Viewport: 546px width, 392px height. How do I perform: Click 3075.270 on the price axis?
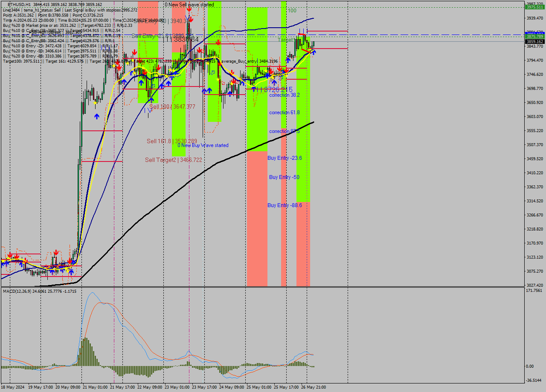(535, 271)
